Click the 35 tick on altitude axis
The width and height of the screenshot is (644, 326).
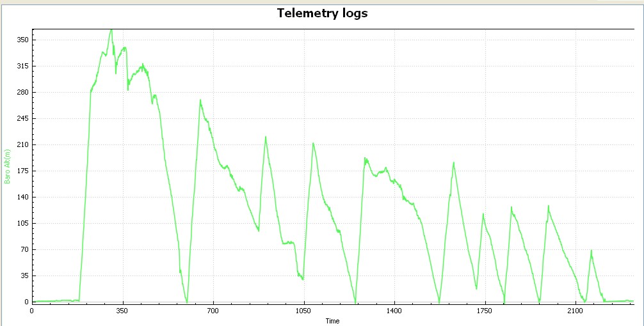tap(23, 276)
